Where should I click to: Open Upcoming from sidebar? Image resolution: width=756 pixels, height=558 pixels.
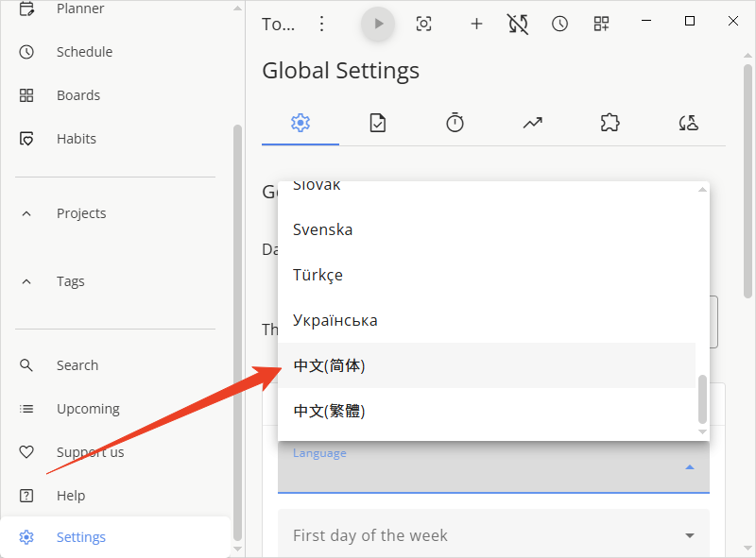click(x=88, y=409)
